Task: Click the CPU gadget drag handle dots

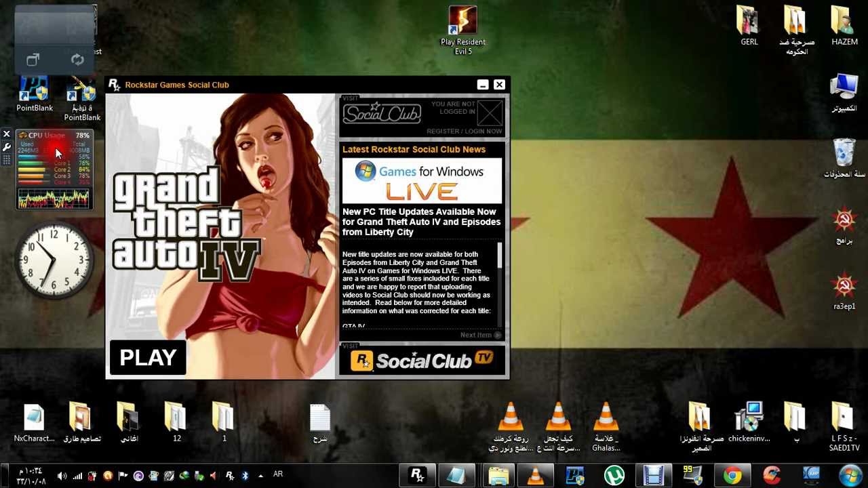Action: coord(6,160)
